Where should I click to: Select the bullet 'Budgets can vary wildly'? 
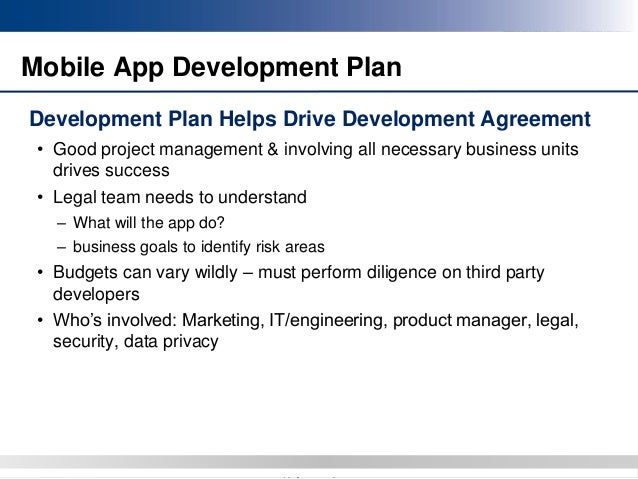pyautogui.click(x=145, y=273)
